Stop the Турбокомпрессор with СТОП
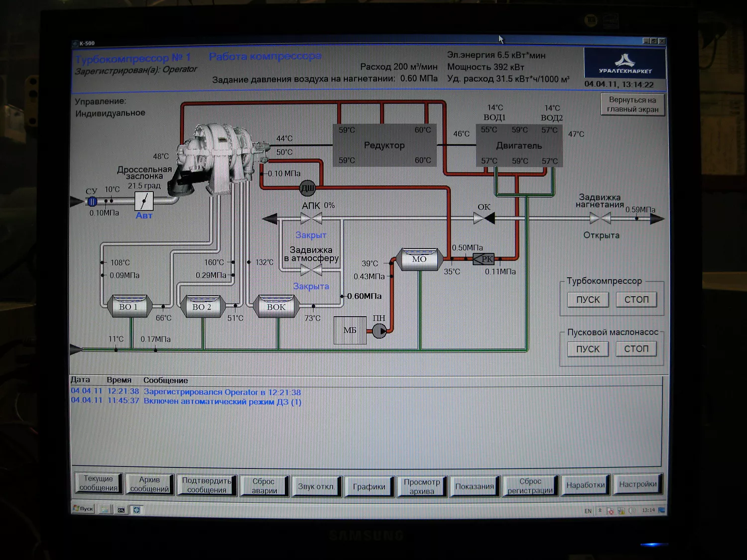Viewport: 747px width, 560px height. click(x=636, y=299)
